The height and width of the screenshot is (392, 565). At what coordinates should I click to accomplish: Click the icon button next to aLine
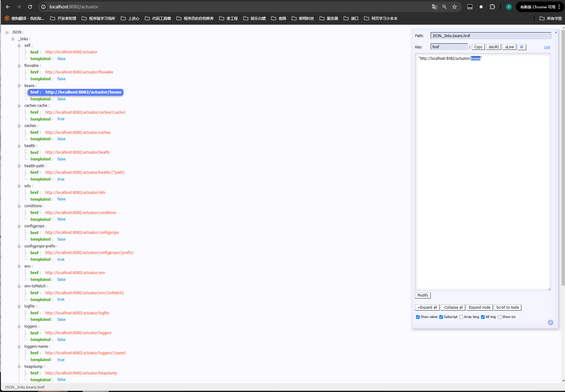(522, 47)
